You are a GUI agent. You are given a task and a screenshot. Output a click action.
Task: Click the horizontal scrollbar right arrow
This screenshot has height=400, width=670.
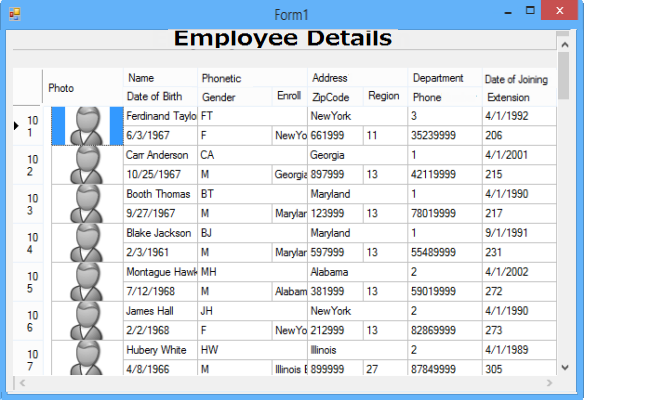(x=550, y=383)
